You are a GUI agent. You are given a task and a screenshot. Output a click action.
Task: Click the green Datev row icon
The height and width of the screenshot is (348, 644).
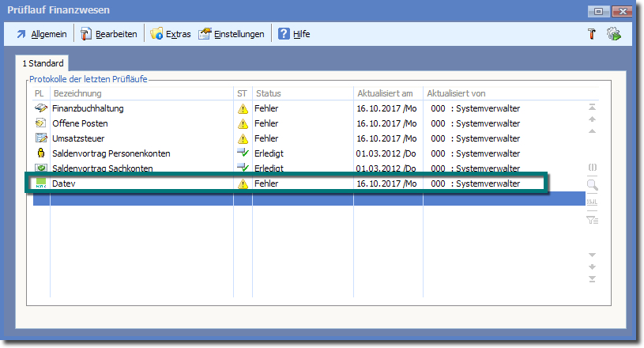click(x=41, y=183)
